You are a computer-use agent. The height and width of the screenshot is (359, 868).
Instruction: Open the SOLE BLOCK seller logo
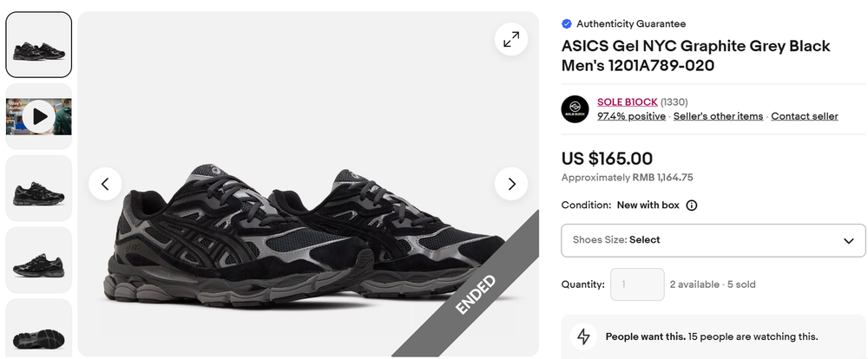pos(575,109)
